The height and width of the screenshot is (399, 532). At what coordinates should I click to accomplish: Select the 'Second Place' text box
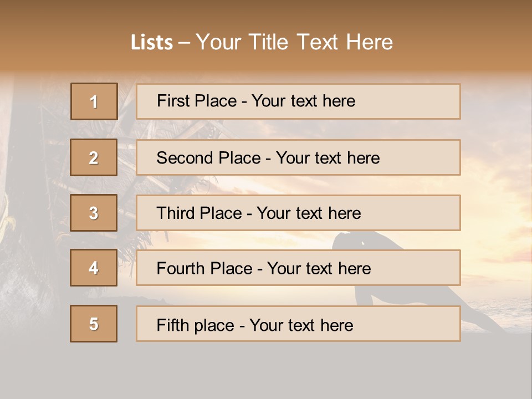(298, 157)
